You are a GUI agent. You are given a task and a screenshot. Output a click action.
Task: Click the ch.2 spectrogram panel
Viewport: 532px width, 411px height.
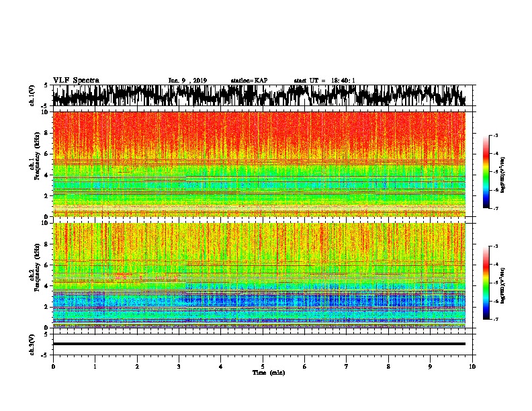click(x=259, y=275)
